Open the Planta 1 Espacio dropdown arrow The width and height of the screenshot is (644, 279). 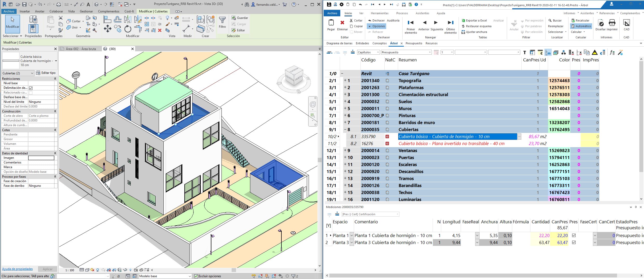pyautogui.click(x=352, y=235)
